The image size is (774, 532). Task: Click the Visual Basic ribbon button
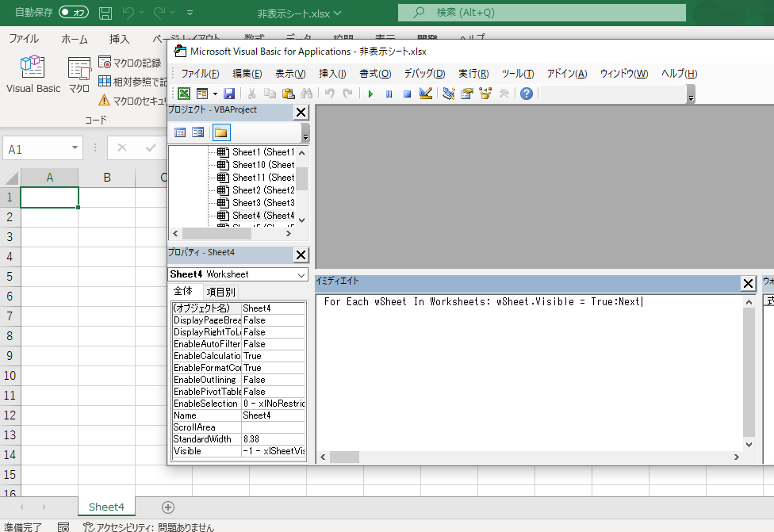pyautogui.click(x=33, y=74)
